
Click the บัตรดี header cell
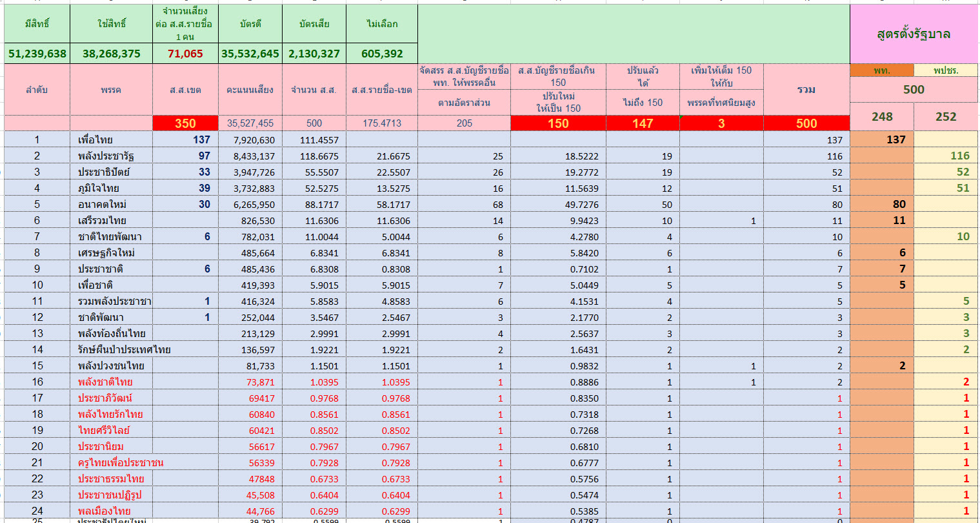click(x=250, y=24)
